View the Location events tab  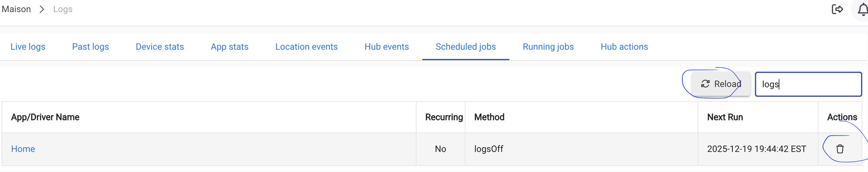pyautogui.click(x=306, y=47)
